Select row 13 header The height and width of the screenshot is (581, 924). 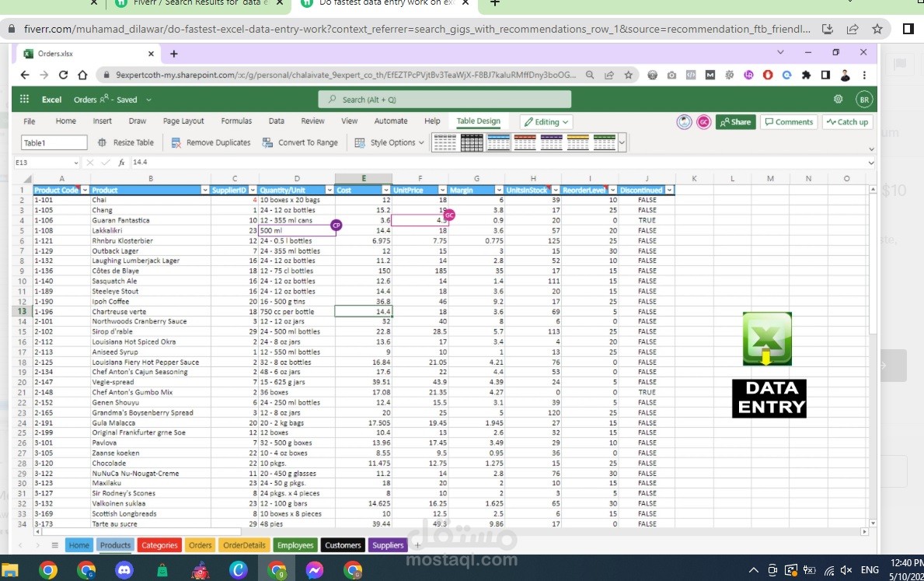[22, 311]
